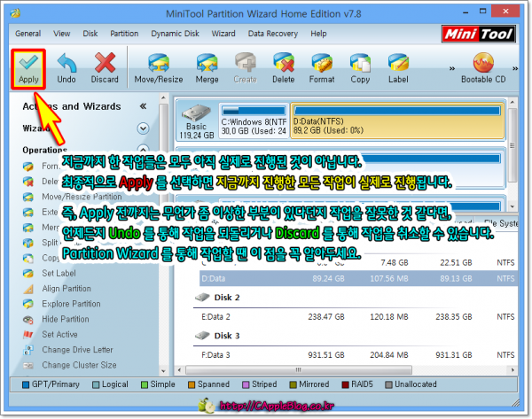Click the Align Partition operation icon
532x419 pixels.
pyautogui.click(x=28, y=289)
